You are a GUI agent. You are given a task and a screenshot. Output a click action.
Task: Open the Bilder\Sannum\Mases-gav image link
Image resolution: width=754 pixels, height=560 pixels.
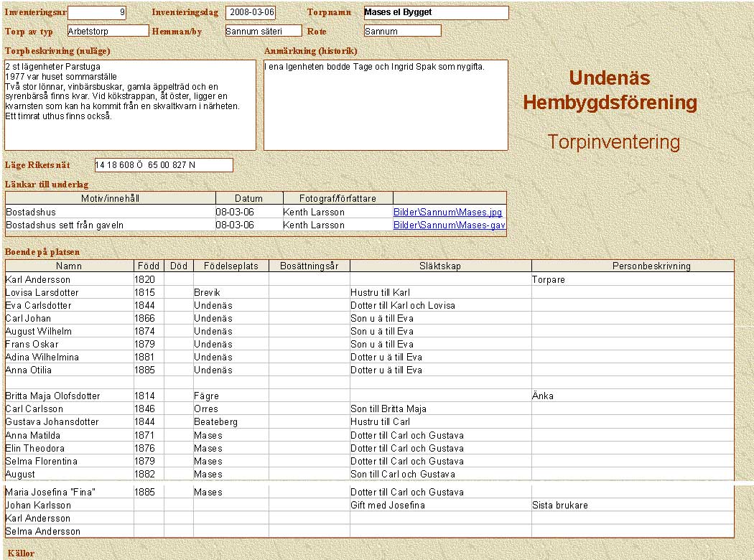point(449,225)
